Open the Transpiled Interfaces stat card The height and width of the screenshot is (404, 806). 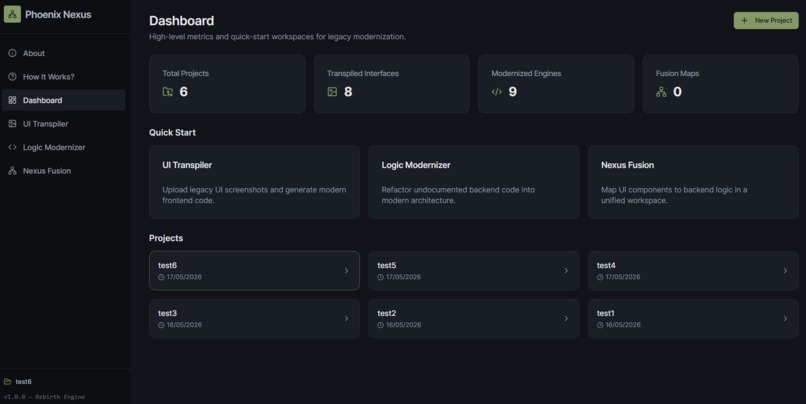click(391, 84)
